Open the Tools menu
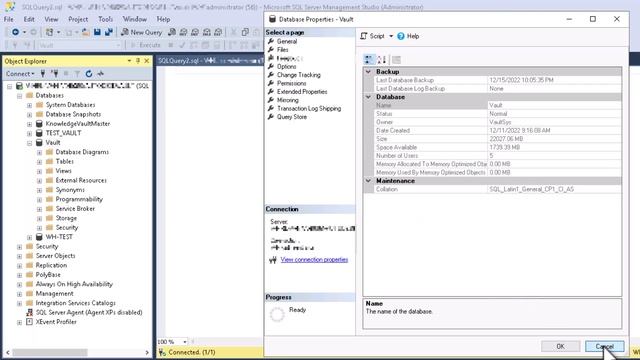 [x=105, y=19]
